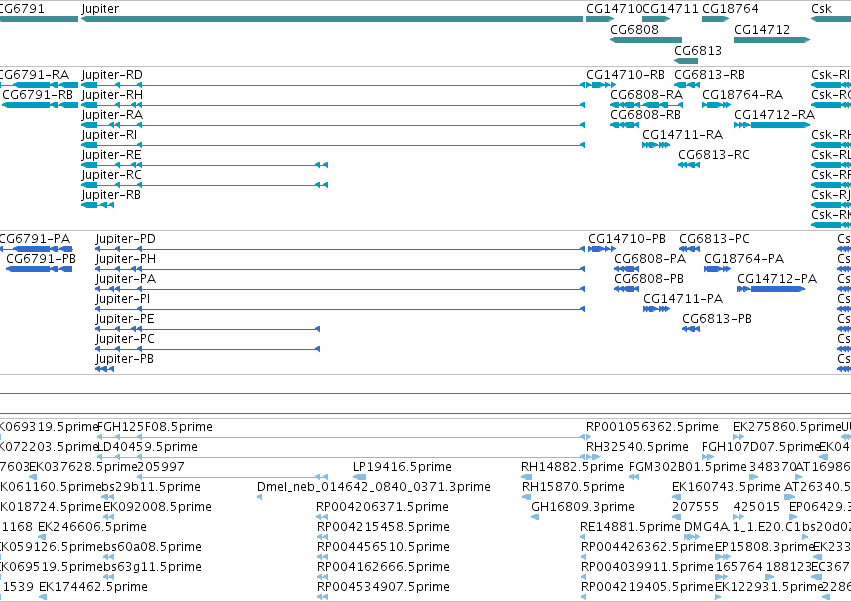The height and width of the screenshot is (602, 851).
Task: Click EST label RP004206371.5prime
Action: pyautogui.click(x=383, y=508)
